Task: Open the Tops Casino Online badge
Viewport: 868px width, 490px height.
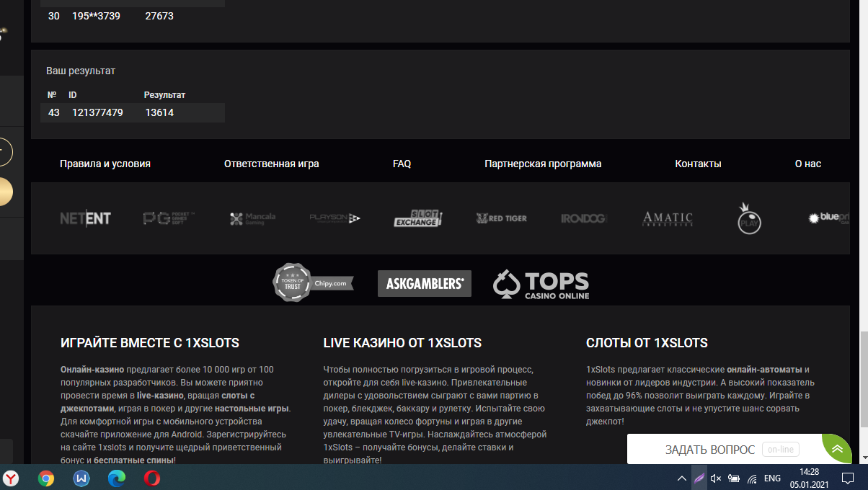Action: (541, 285)
